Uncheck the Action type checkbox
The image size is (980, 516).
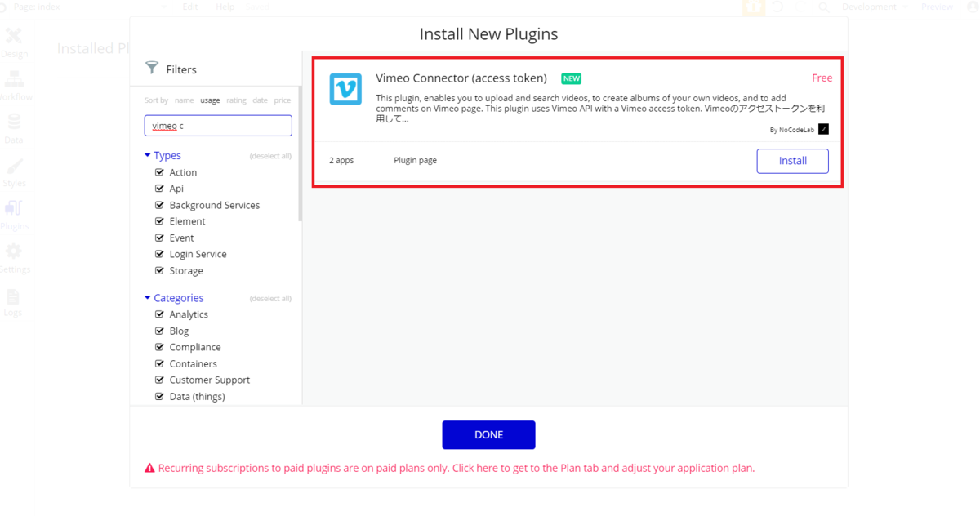pos(160,172)
